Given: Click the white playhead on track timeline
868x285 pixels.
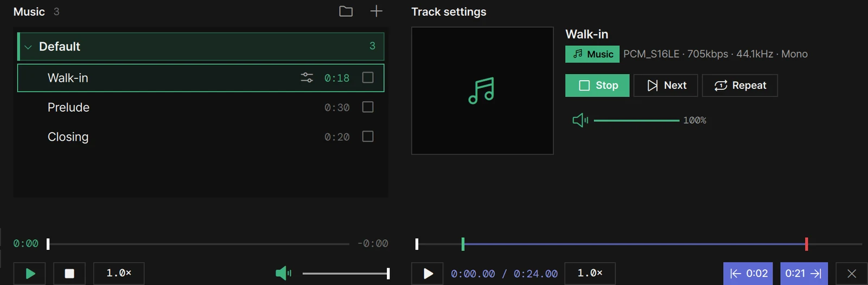Looking at the screenshot, I should (417, 244).
